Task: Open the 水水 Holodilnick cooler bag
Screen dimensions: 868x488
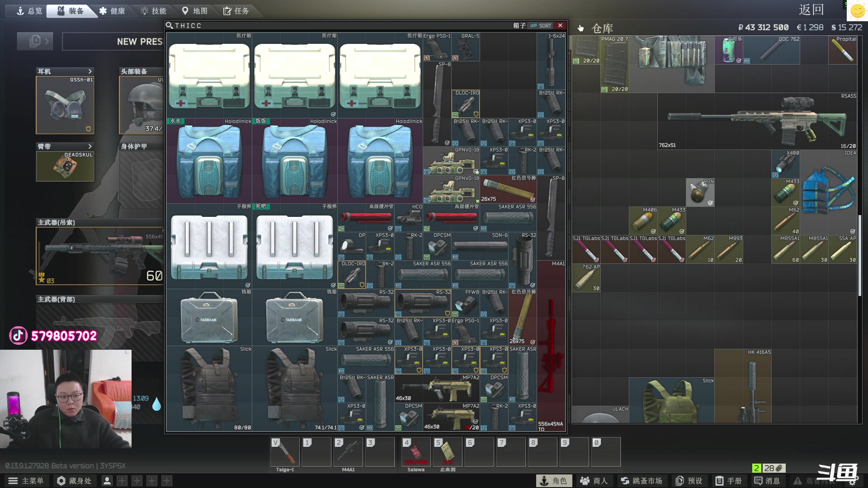Action: [x=209, y=161]
